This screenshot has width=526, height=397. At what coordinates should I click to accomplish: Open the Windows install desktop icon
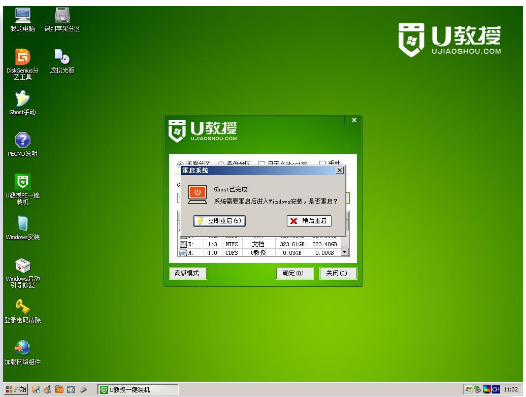pos(22,228)
